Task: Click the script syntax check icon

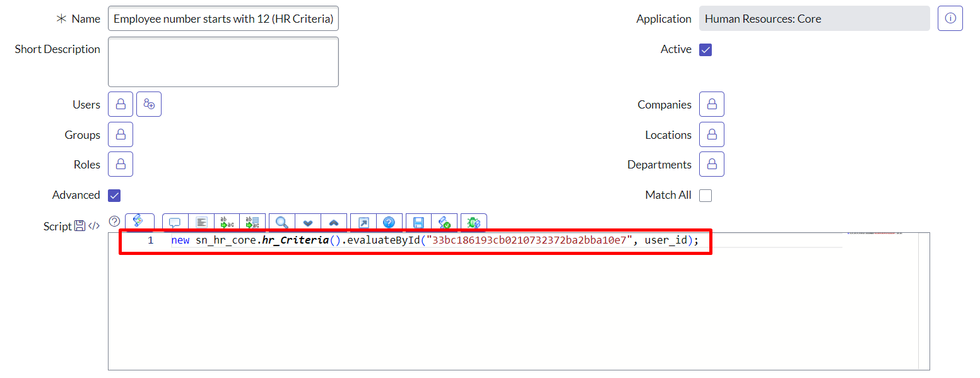Action: pyautogui.click(x=444, y=223)
